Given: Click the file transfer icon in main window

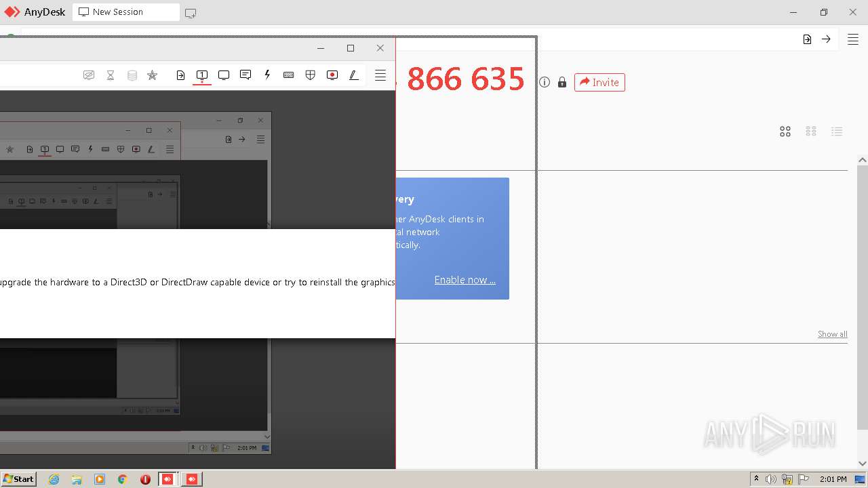Looking at the screenshot, I should pyautogui.click(x=807, y=39).
